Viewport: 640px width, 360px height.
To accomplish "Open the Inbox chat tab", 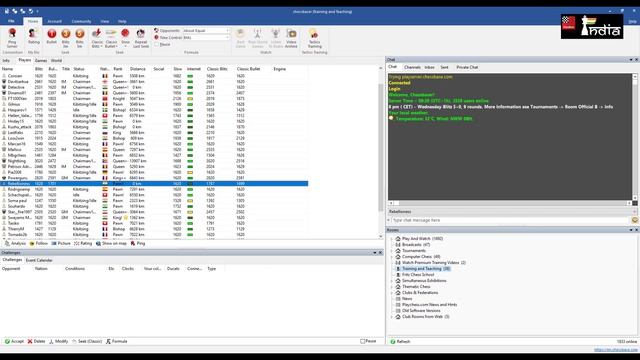I will 429,67.
